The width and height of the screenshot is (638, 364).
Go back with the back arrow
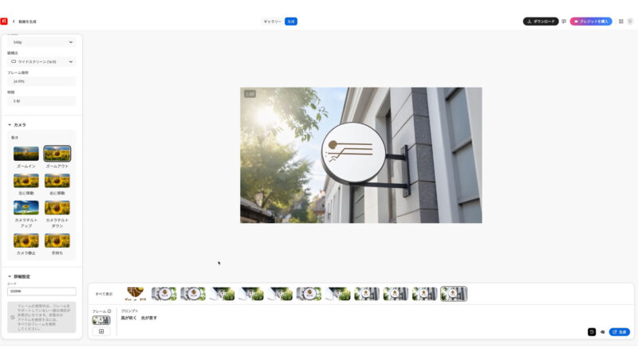tap(14, 22)
